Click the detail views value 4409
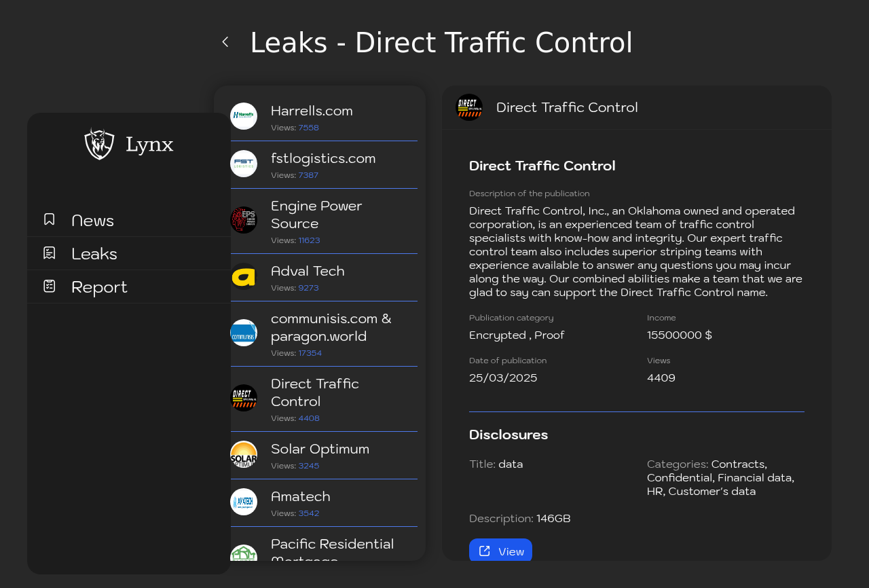Screen dimensions: 869x588 coord(661,378)
